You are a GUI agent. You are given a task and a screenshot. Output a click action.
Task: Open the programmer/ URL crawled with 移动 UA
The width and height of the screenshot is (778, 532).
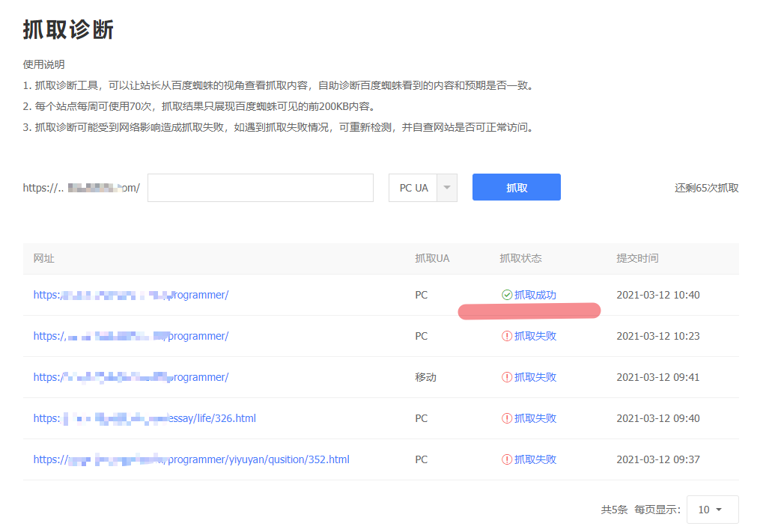[x=131, y=377]
